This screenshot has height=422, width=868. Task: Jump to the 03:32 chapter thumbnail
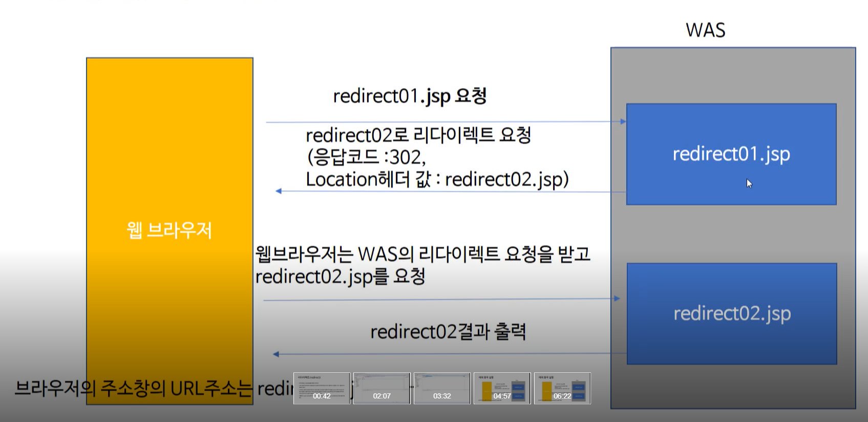click(442, 388)
